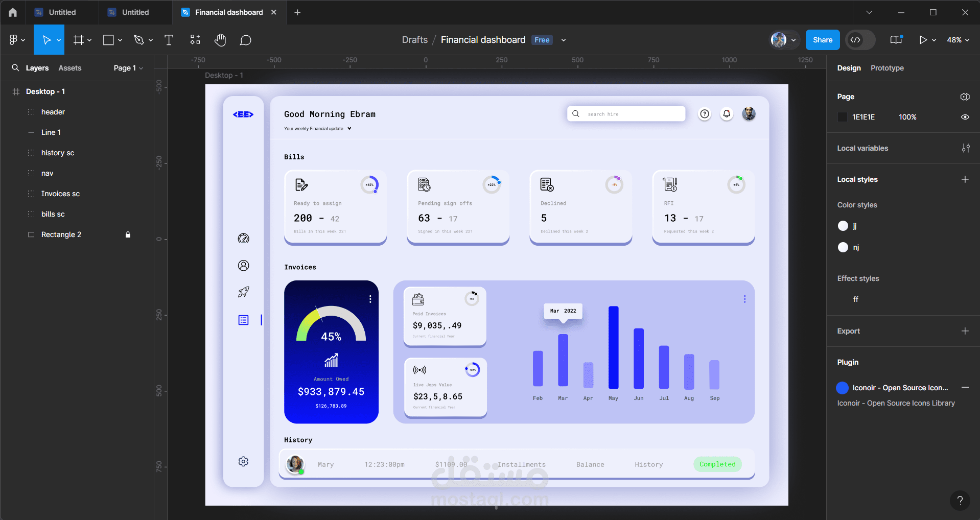Viewport: 980px width, 520px height.
Task: Toggle page color visibility eye
Action: coord(965,117)
